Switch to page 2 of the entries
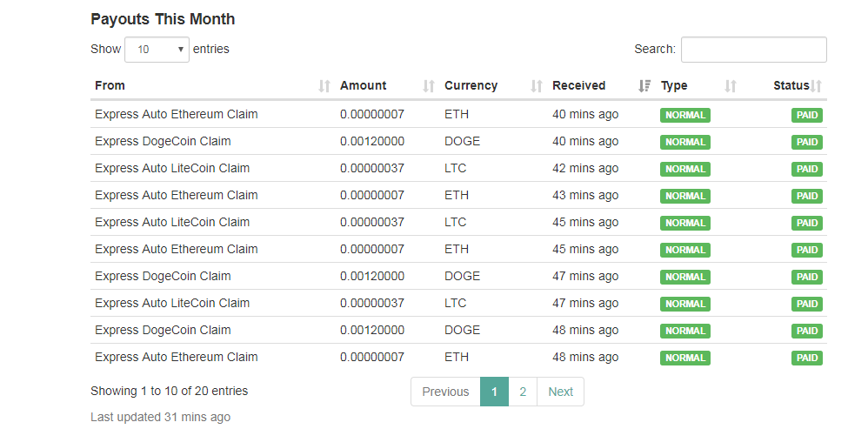 click(523, 392)
